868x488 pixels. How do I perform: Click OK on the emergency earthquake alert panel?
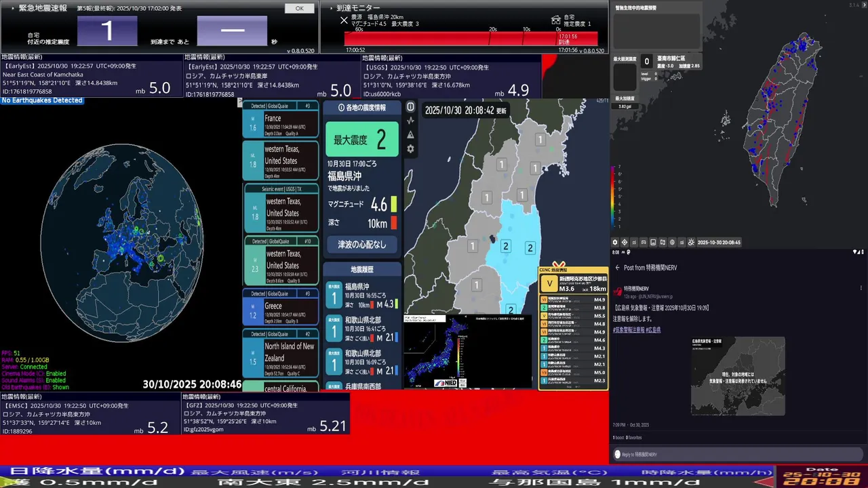tap(299, 9)
